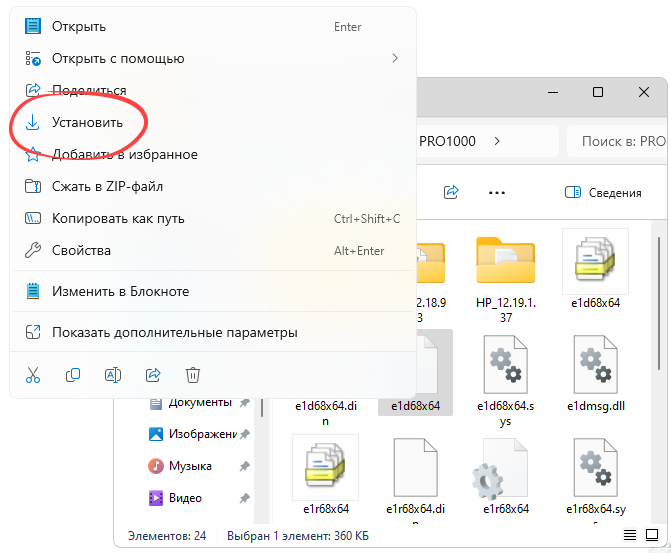Minimize the Explorer window

click(553, 92)
